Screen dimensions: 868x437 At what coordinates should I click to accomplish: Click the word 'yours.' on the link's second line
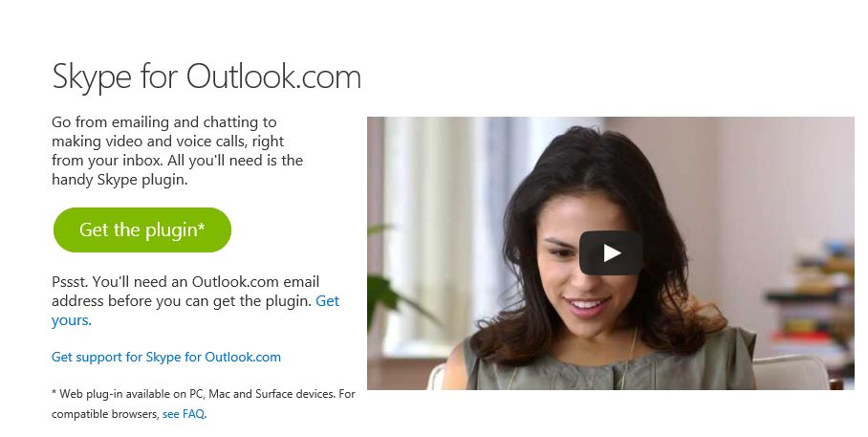coord(72,320)
